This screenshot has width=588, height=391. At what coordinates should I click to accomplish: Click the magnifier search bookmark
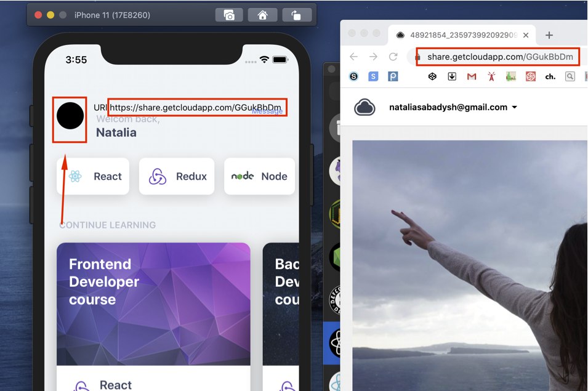pyautogui.click(x=570, y=76)
